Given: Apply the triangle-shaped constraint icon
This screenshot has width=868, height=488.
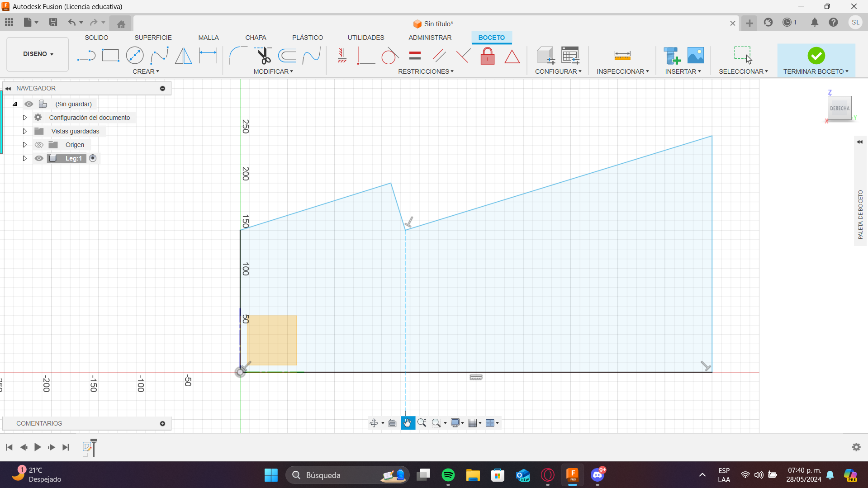Looking at the screenshot, I should pyautogui.click(x=512, y=57).
